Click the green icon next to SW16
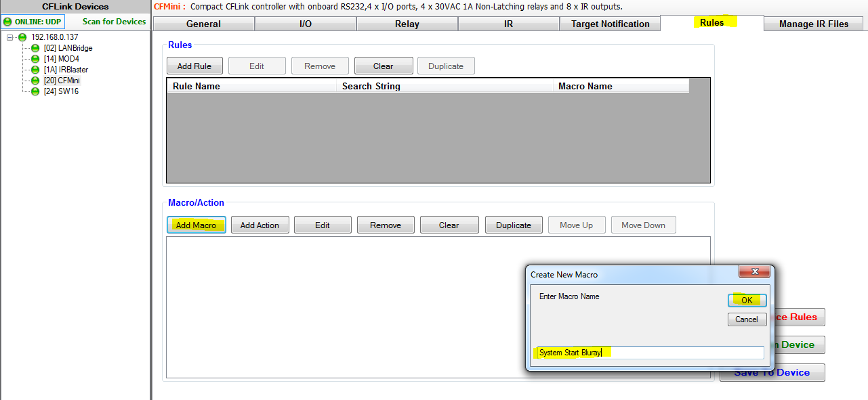868x400 pixels. click(x=35, y=91)
